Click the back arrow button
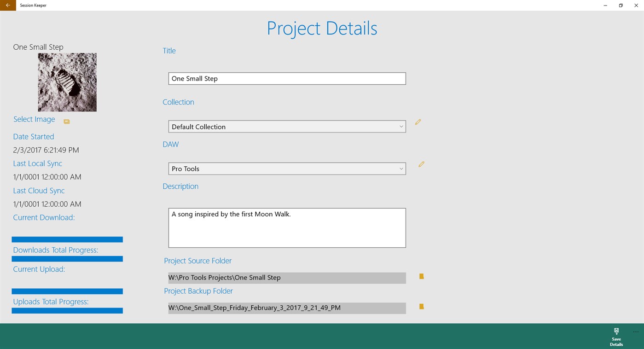The width and height of the screenshot is (644, 349). 8,6
